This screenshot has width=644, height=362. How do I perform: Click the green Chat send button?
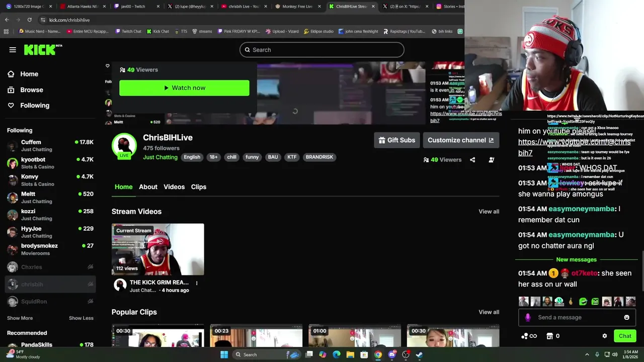[625, 336]
